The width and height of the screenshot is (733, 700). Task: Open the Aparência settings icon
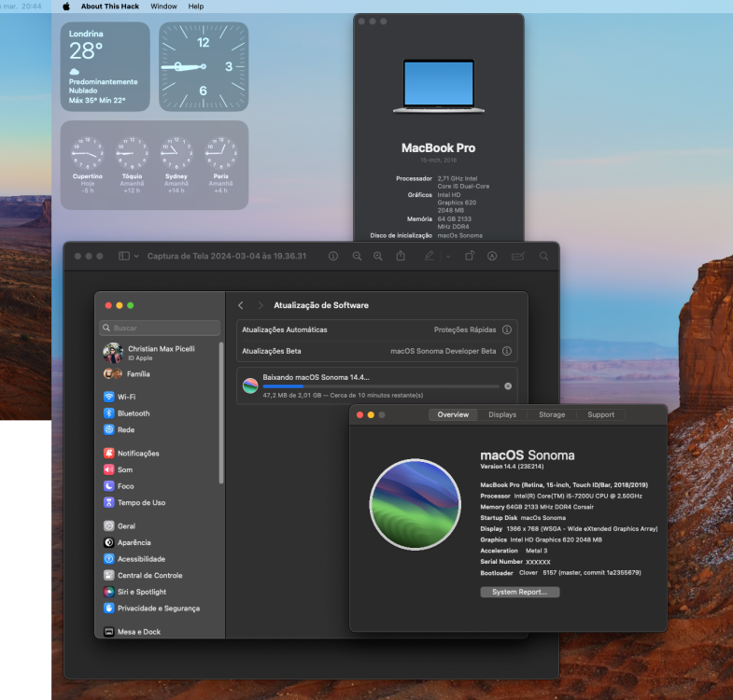click(x=109, y=542)
